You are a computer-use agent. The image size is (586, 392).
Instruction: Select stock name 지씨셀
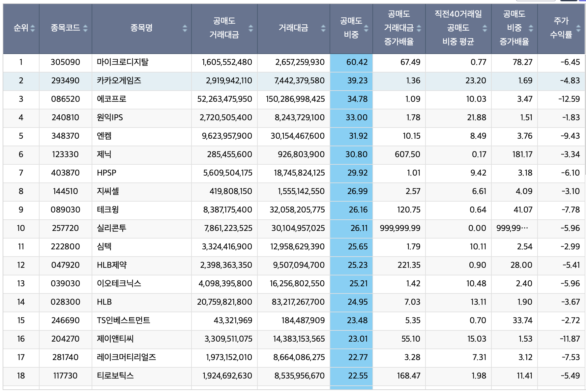coord(108,191)
